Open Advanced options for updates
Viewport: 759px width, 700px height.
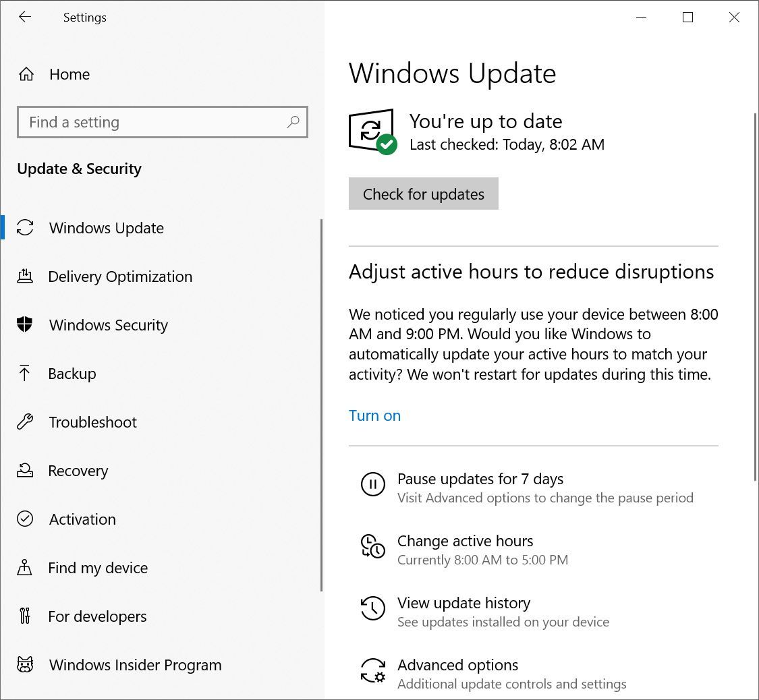[458, 665]
